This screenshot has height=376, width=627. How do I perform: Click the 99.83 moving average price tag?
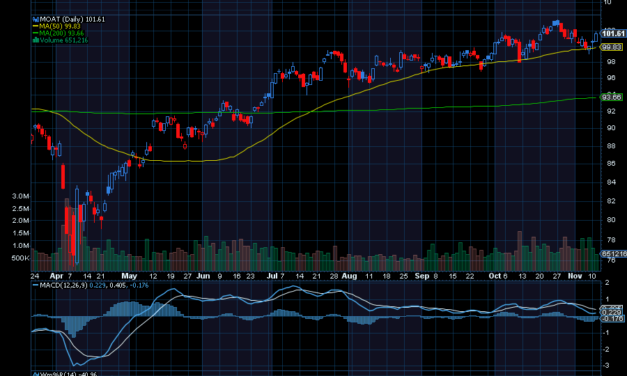tap(611, 47)
